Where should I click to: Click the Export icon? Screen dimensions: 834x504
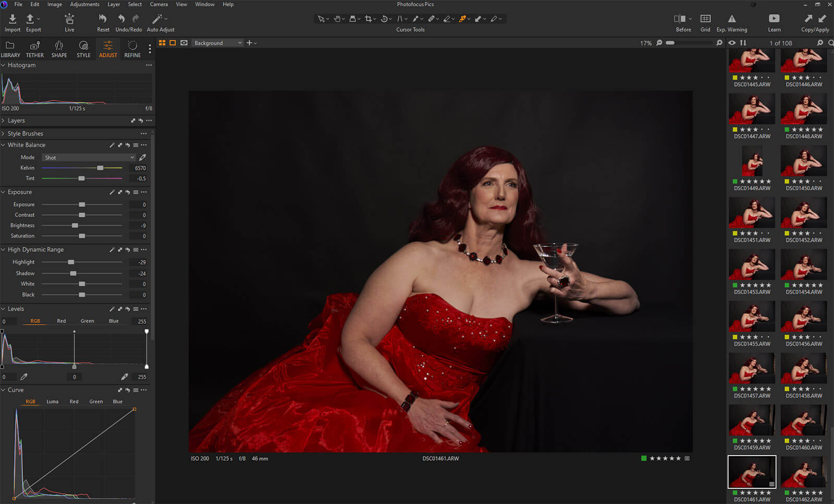31,19
